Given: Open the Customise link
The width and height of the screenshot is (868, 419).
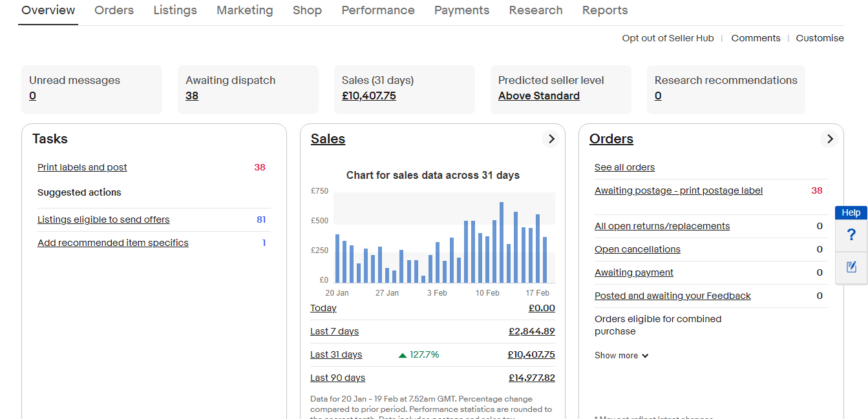Looking at the screenshot, I should pyautogui.click(x=820, y=38).
